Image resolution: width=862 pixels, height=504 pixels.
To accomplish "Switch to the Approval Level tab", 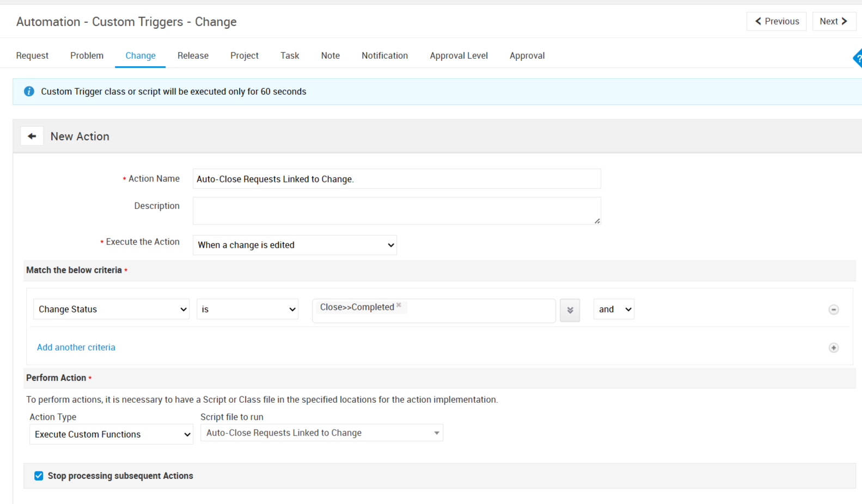I will [x=458, y=56].
